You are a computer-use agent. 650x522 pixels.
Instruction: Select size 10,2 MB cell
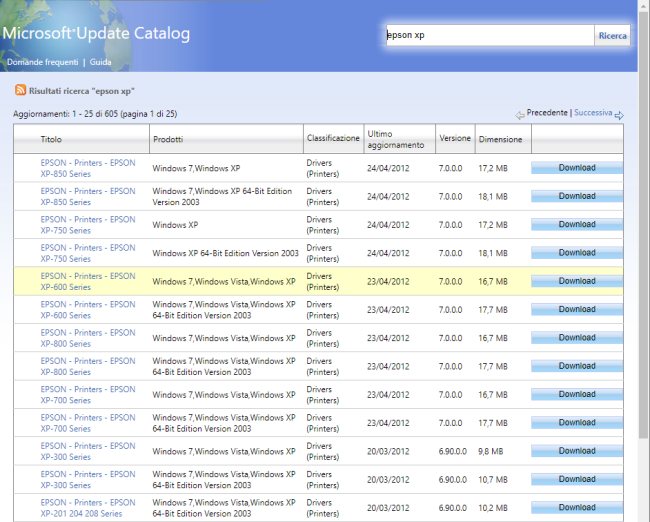click(492, 508)
